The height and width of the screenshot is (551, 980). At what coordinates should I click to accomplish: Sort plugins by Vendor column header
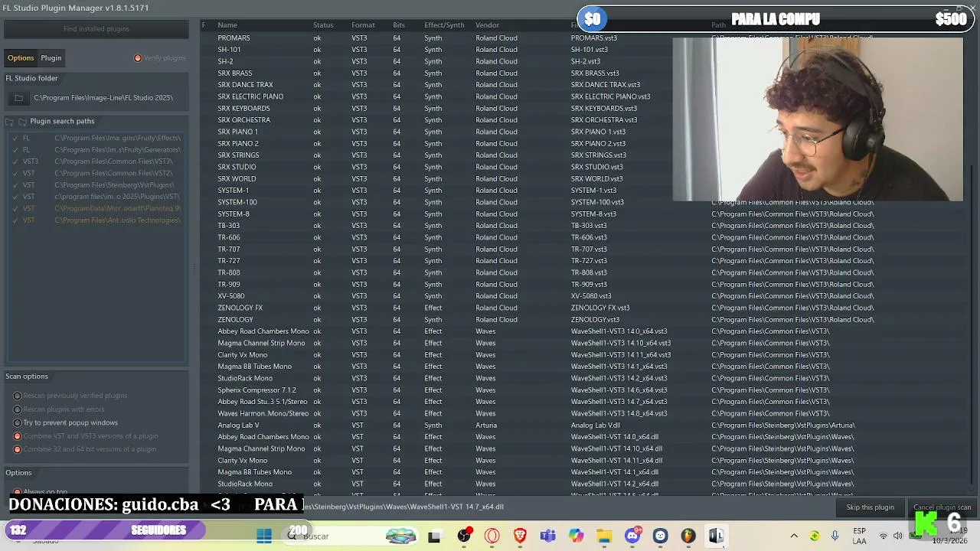pos(487,25)
